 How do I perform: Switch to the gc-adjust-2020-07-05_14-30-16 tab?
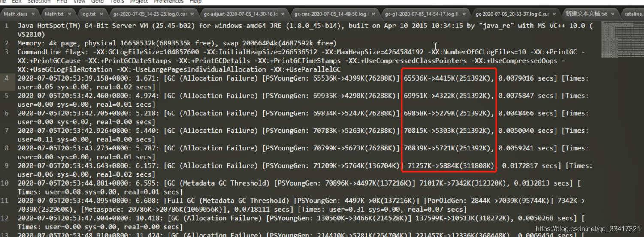point(241,14)
